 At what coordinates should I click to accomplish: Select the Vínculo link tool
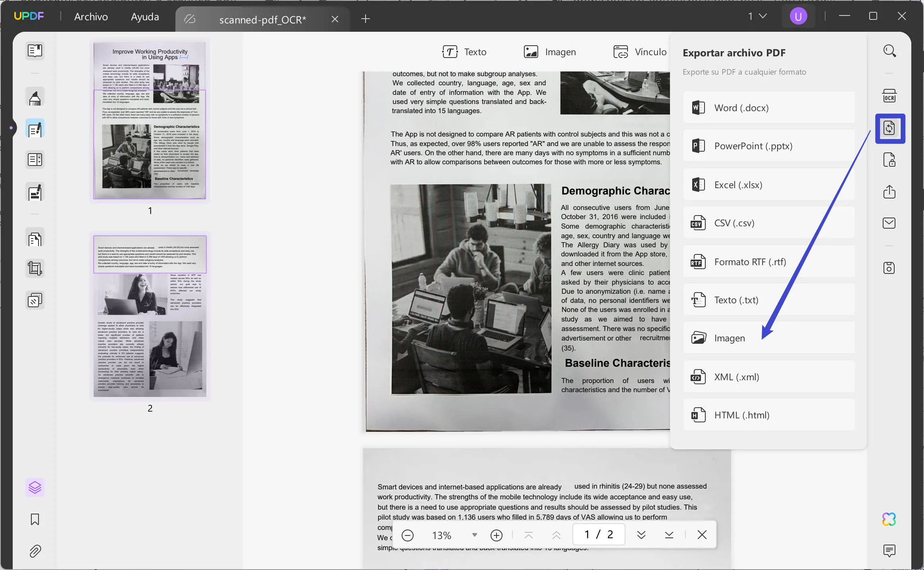click(x=640, y=52)
